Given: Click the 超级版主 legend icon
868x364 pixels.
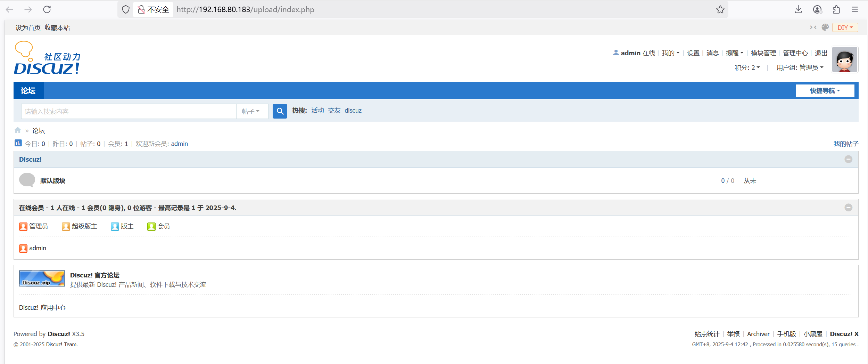Looking at the screenshot, I should point(66,226).
